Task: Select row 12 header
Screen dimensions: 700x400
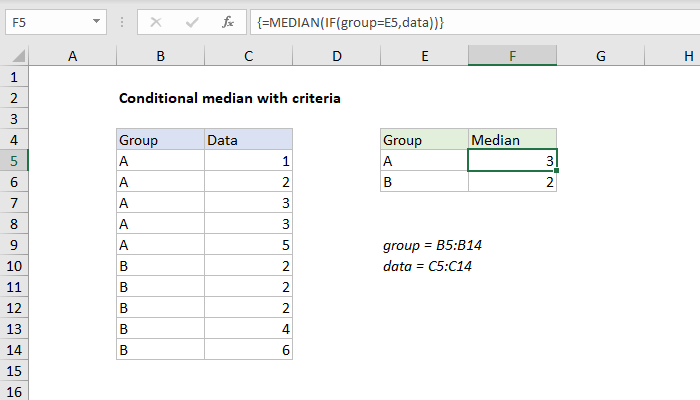Action: pos(14,308)
